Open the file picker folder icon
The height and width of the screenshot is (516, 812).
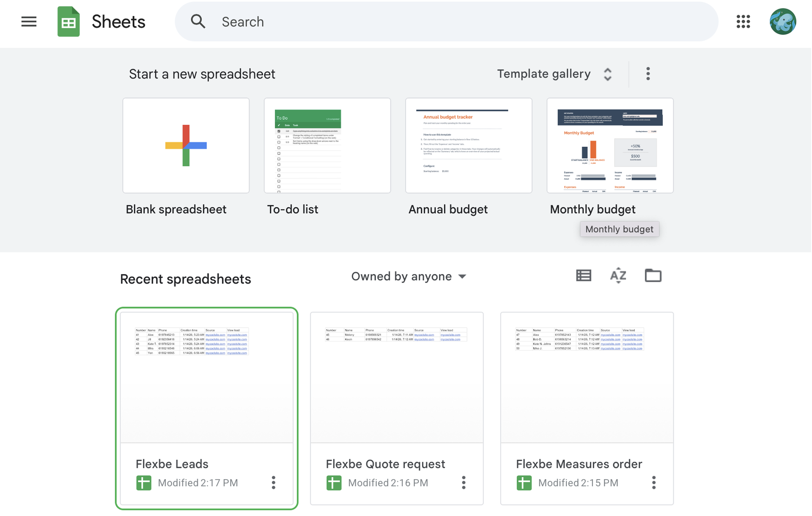click(x=653, y=276)
